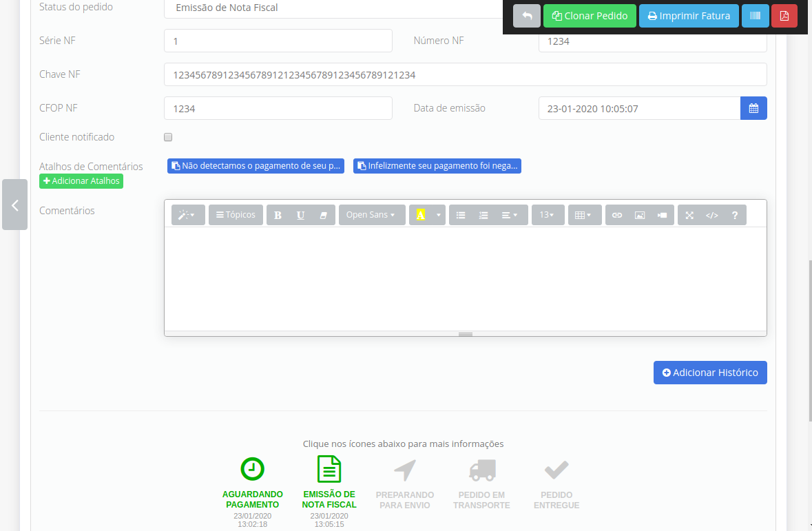
Task: Click the Aguardando Pagamento clock icon
Action: (253, 469)
